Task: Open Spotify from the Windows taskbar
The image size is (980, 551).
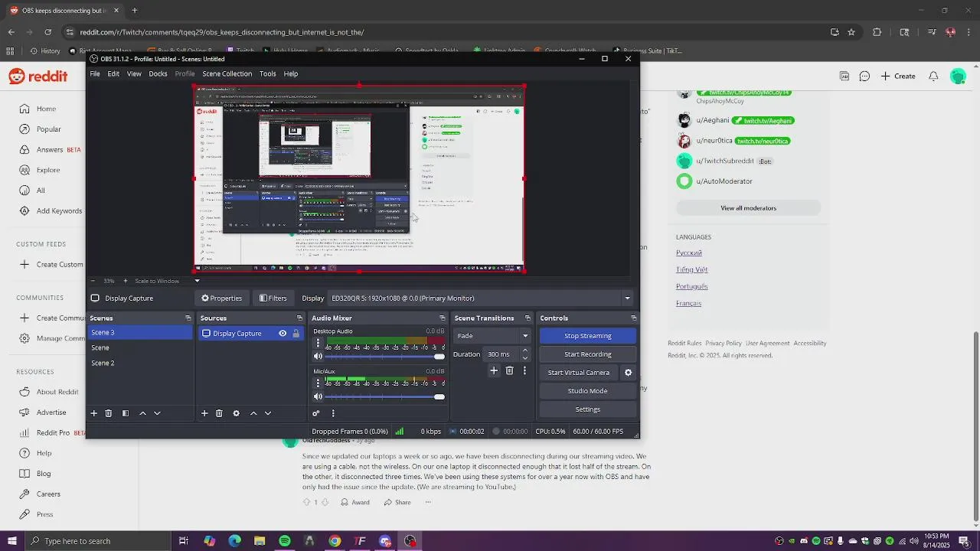Action: click(x=285, y=541)
